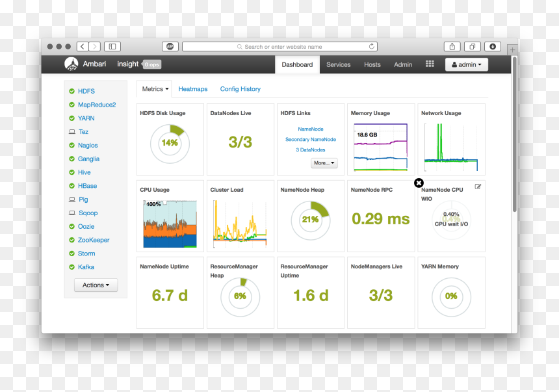The image size is (559, 392).
Task: Click the page vertical scrollbar
Action: point(514,134)
